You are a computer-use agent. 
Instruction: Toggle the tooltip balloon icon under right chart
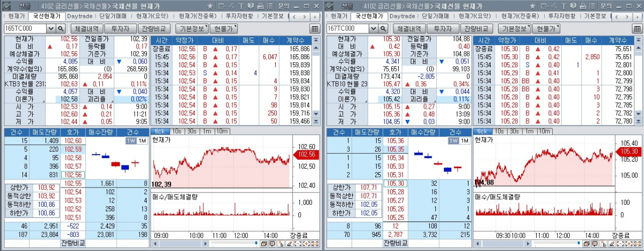pyautogui.click(x=595, y=243)
